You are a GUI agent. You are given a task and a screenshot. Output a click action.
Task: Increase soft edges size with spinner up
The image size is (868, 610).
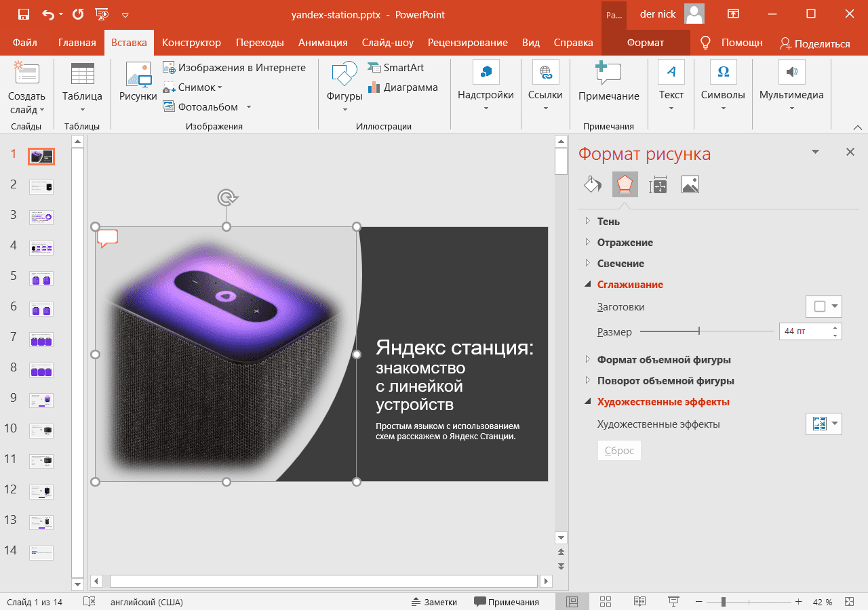pos(835,327)
